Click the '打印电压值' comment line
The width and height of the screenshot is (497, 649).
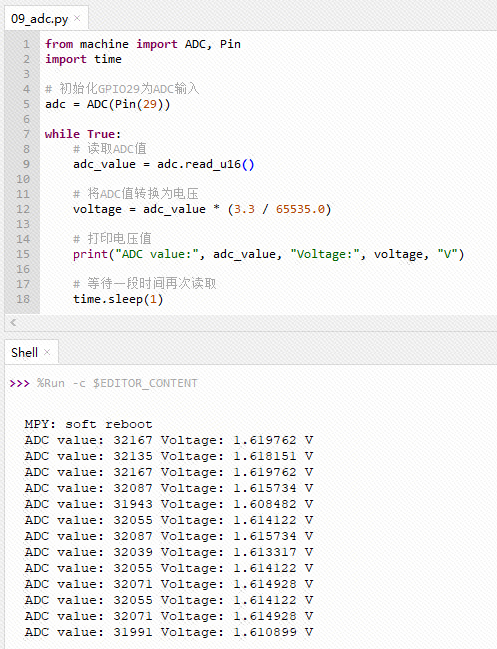(112, 238)
